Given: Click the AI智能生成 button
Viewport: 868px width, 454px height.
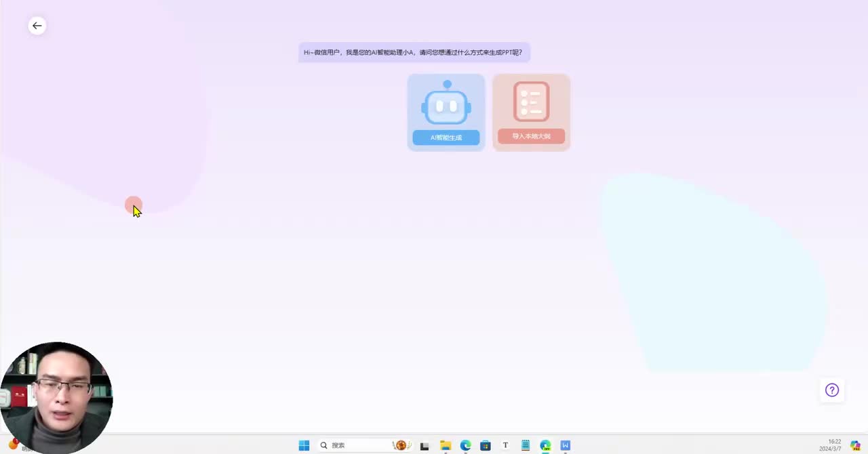Looking at the screenshot, I should click(446, 138).
